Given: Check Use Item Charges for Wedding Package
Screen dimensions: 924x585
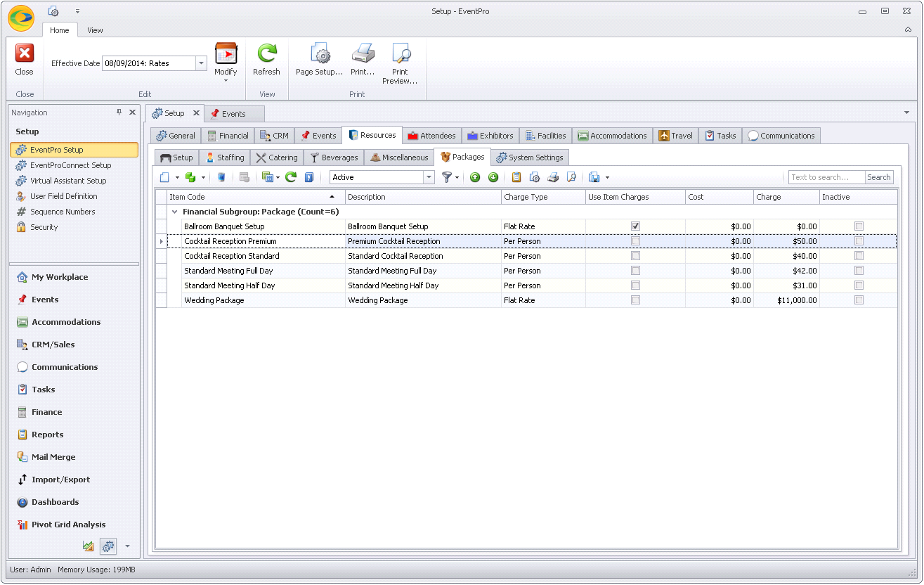Looking at the screenshot, I should click(636, 300).
